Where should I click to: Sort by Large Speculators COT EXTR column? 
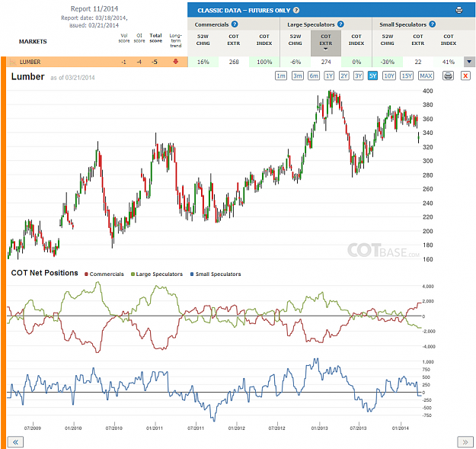coord(326,43)
